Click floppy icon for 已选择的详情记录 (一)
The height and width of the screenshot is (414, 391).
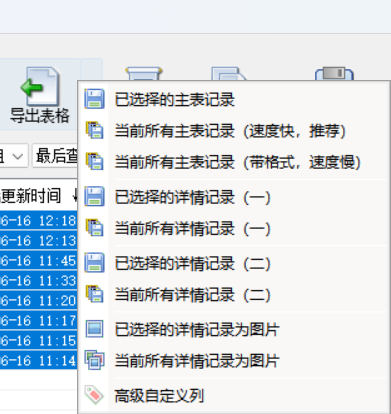(x=94, y=196)
